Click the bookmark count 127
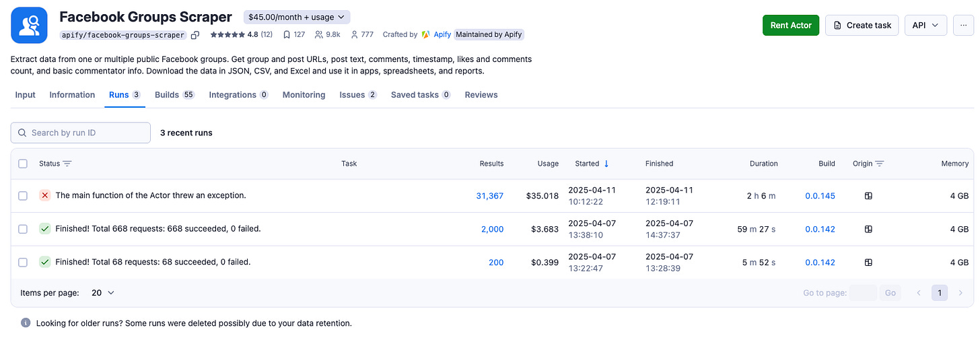The image size is (980, 342). click(294, 34)
